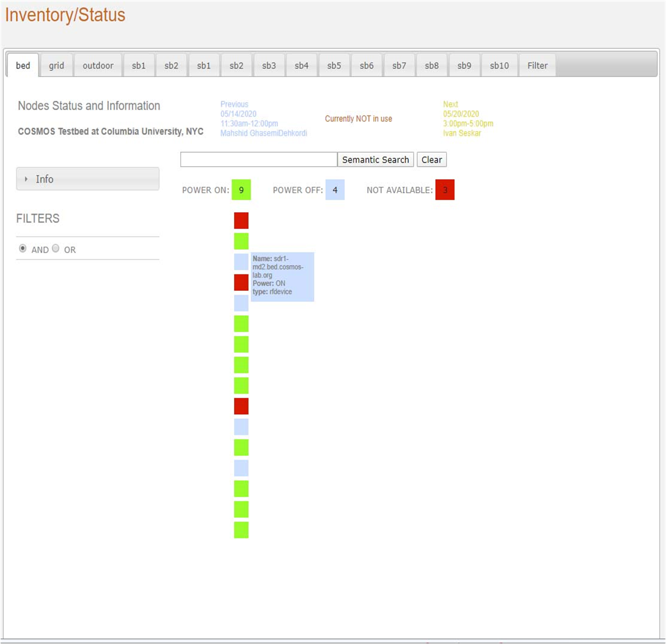Viewport: 666px width, 644px height.
Task: Select the AND filter radio button
Action: point(23,249)
